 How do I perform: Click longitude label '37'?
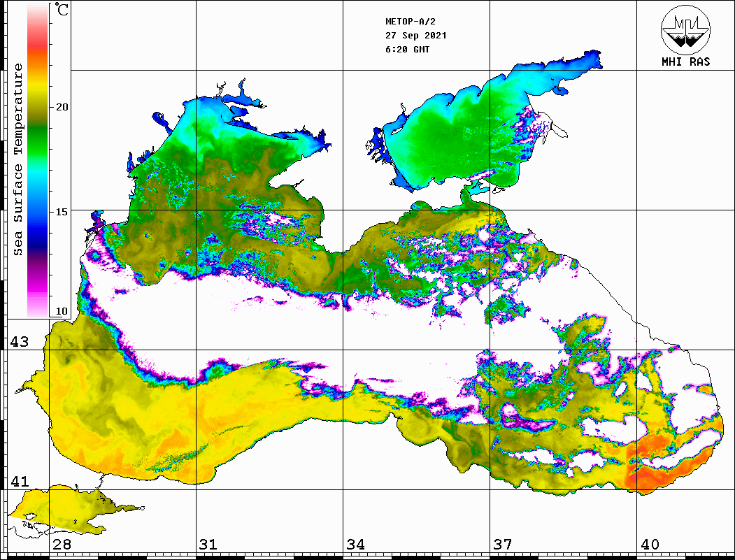tap(503, 544)
